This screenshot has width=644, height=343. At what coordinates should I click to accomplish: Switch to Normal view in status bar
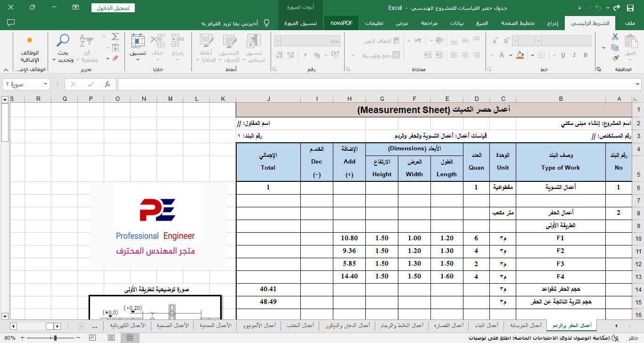(x=130, y=338)
